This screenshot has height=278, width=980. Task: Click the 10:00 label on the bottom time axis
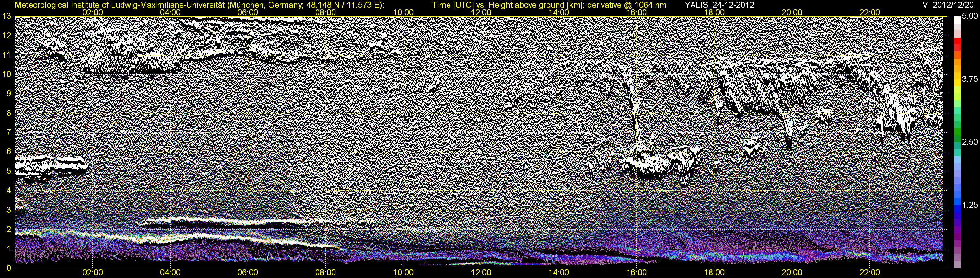pyautogui.click(x=403, y=273)
